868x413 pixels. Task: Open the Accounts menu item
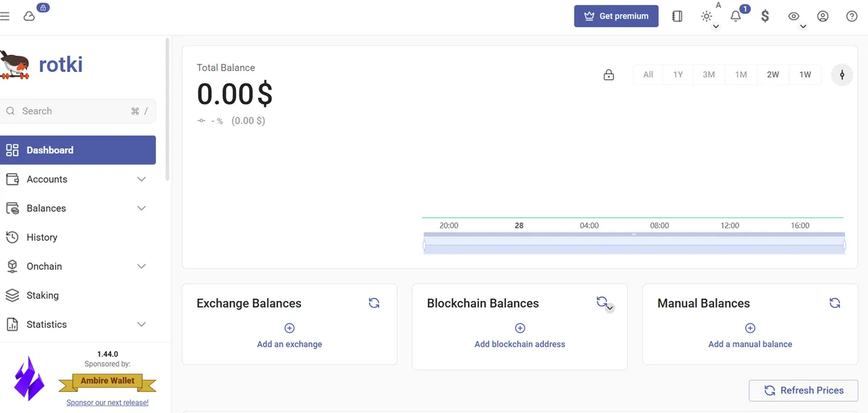click(x=78, y=179)
